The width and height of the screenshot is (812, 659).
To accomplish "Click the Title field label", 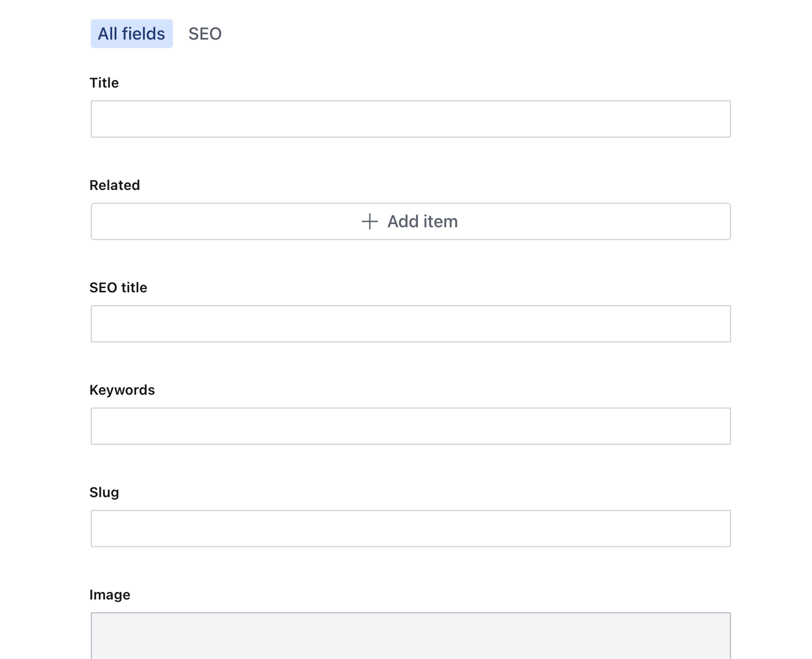I will click(104, 83).
